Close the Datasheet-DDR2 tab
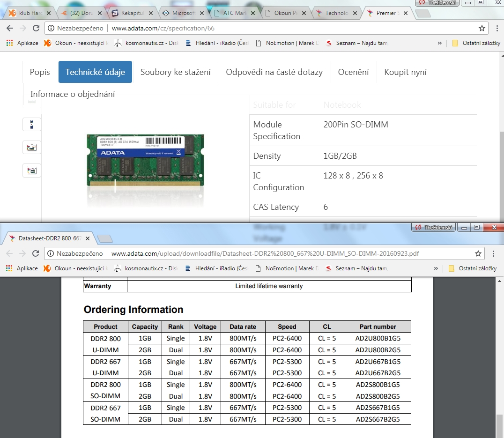The height and width of the screenshot is (438, 504). pos(88,238)
